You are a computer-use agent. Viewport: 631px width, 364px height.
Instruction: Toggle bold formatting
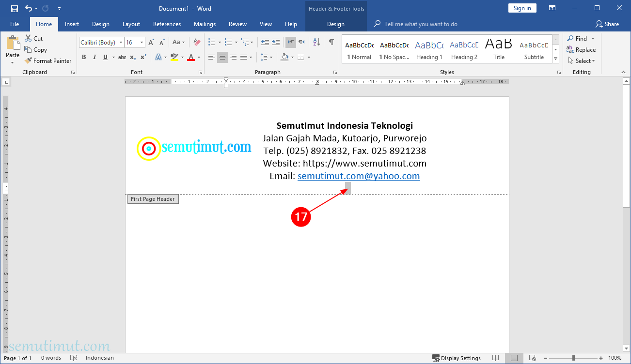coord(84,57)
